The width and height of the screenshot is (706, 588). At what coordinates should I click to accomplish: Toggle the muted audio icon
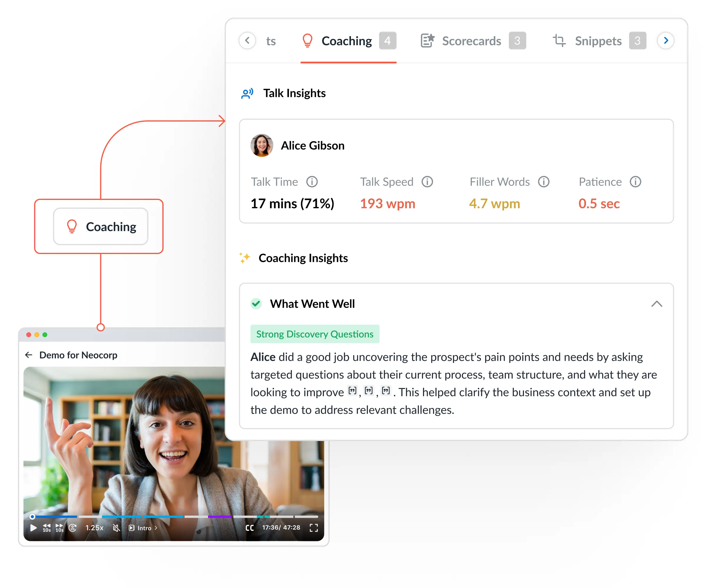tap(116, 528)
